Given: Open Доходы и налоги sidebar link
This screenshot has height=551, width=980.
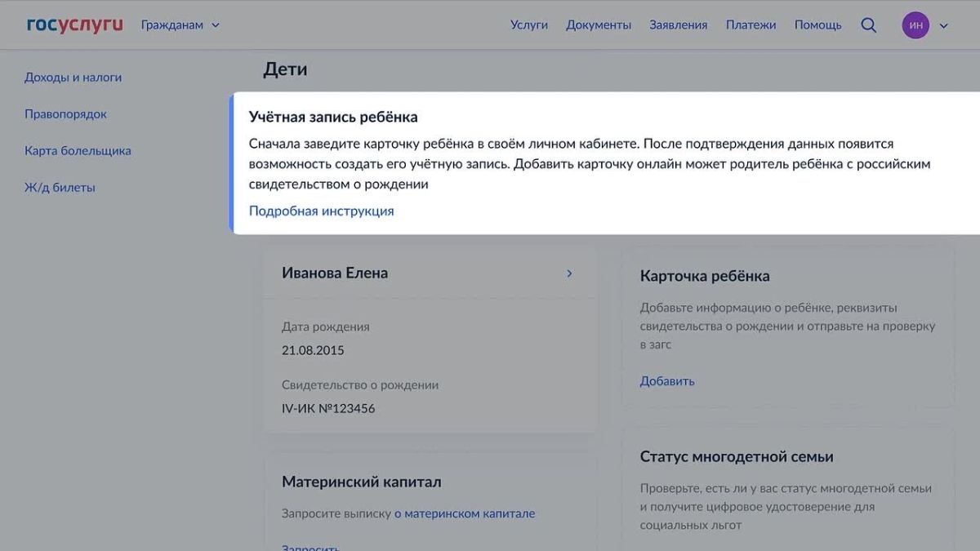Looking at the screenshot, I should coord(73,78).
